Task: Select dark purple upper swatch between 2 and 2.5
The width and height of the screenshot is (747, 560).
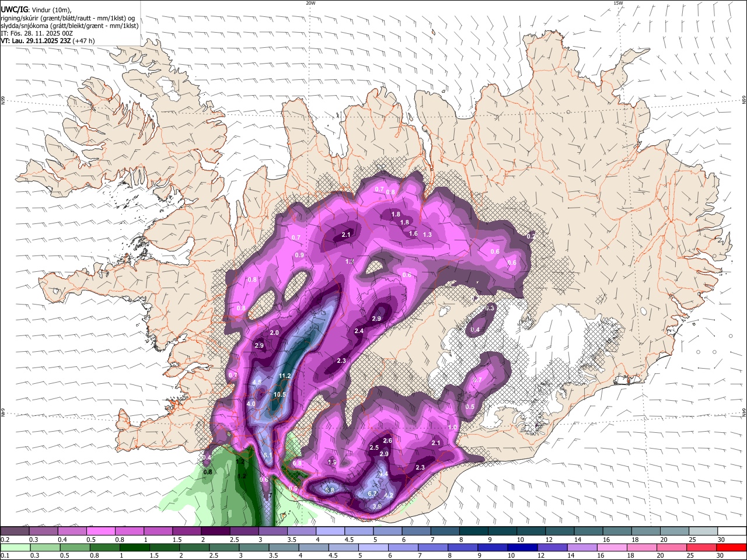Action: click(215, 531)
